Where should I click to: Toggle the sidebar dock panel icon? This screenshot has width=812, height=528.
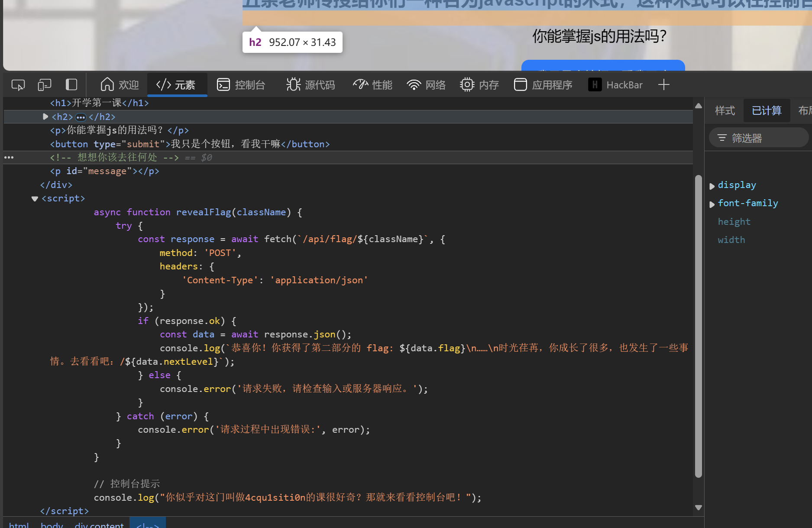point(71,85)
